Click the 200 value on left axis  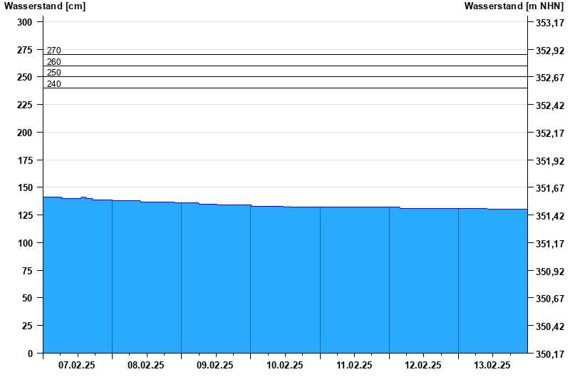(x=25, y=133)
